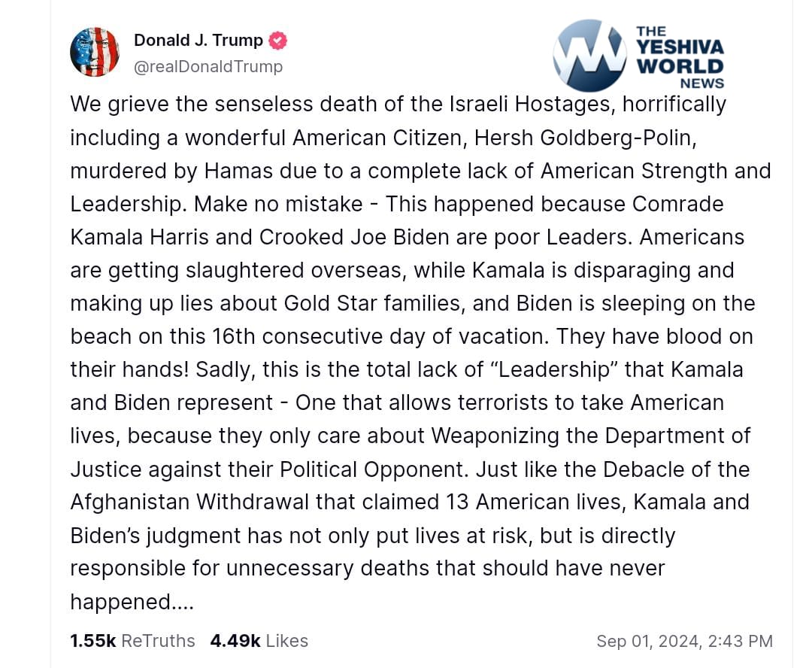This screenshot has height=668, width=812.
Task: Open the Donald J. Trump display name
Action: 198,41
